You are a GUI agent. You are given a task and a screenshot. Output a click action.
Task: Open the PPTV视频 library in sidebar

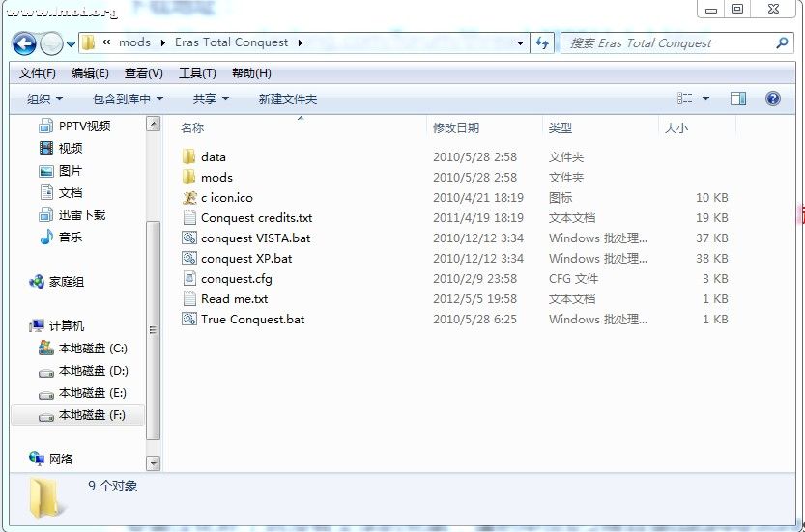click(x=83, y=126)
